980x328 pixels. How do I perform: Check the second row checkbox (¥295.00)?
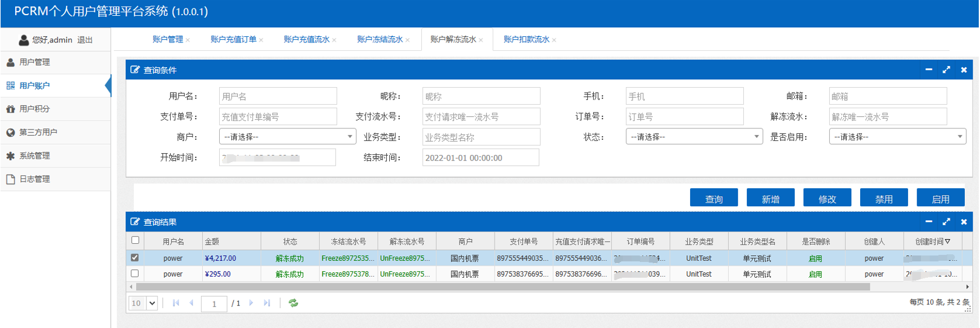pyautogui.click(x=135, y=274)
